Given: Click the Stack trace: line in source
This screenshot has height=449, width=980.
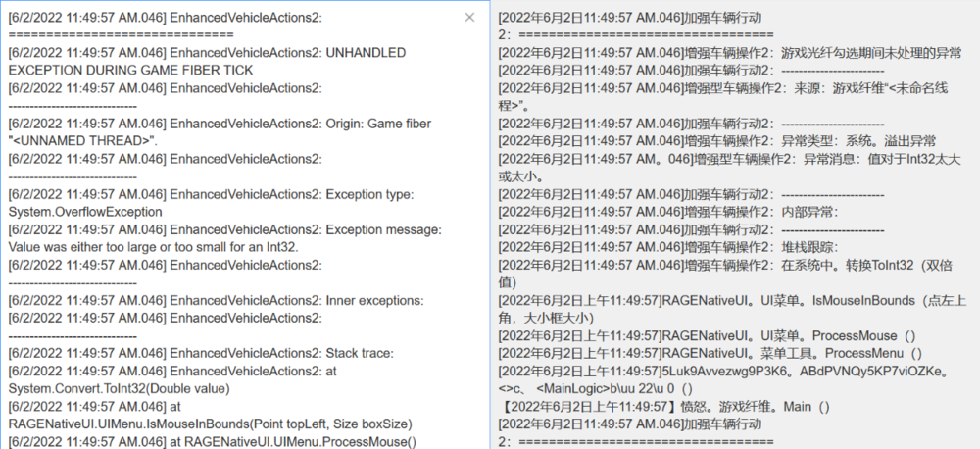Looking at the screenshot, I should [x=201, y=353].
